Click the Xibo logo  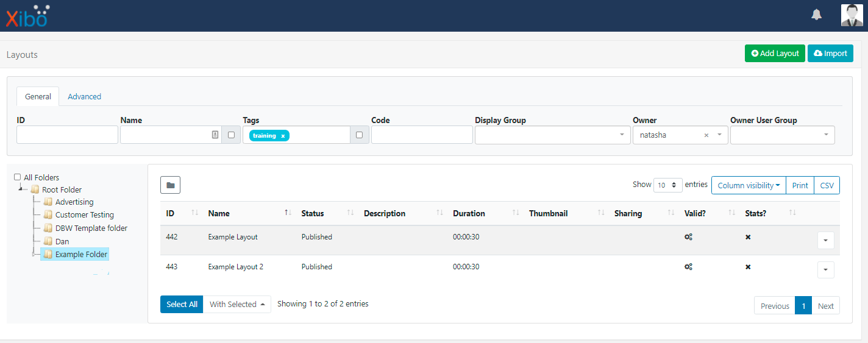pos(27,16)
